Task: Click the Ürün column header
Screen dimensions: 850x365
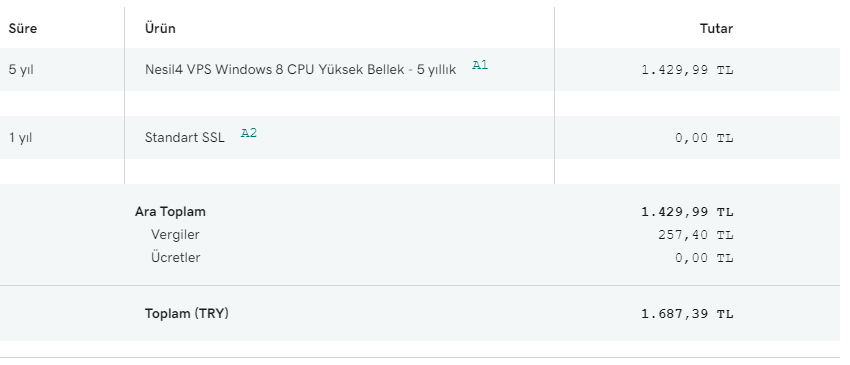Action: pyautogui.click(x=160, y=28)
